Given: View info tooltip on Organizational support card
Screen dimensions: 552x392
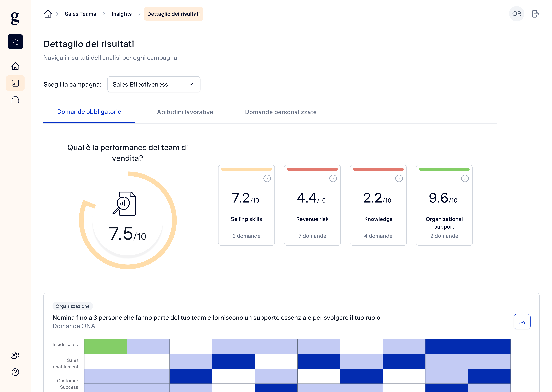Looking at the screenshot, I should pos(465,178).
